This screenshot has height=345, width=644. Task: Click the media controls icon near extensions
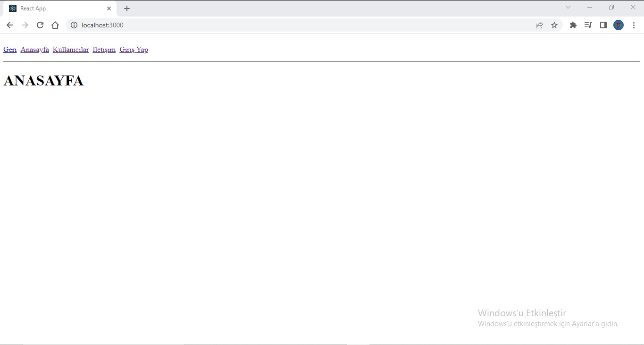tap(588, 25)
